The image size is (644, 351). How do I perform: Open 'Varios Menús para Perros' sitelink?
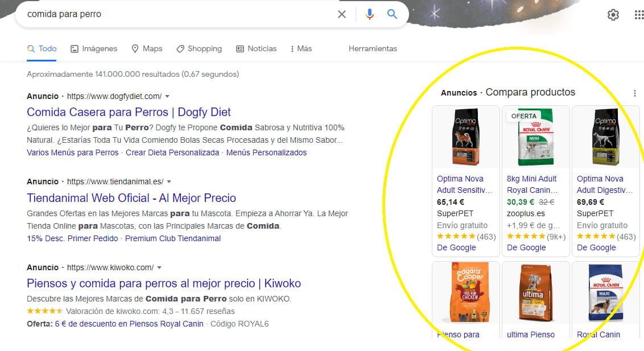point(73,152)
